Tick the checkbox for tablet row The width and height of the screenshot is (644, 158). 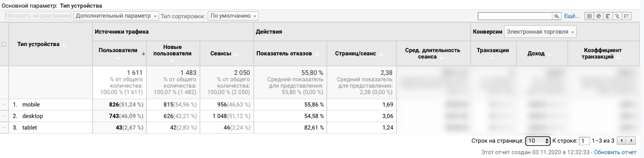coord(4,129)
